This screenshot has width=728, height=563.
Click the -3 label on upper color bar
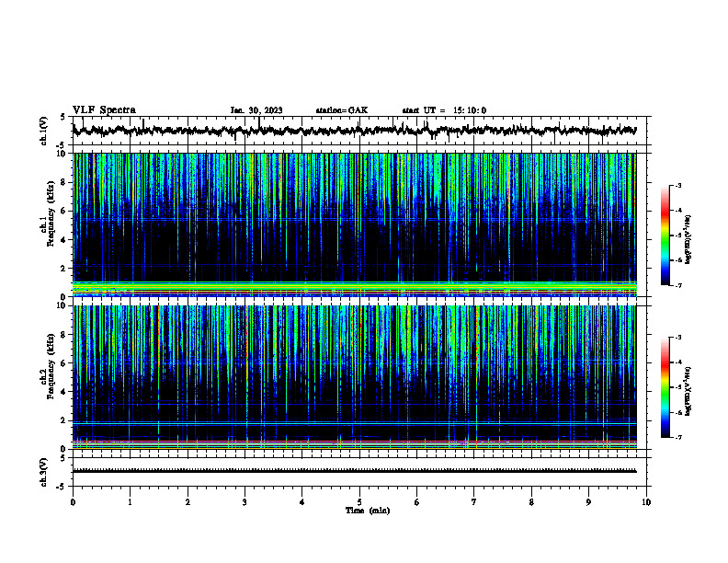pos(677,185)
